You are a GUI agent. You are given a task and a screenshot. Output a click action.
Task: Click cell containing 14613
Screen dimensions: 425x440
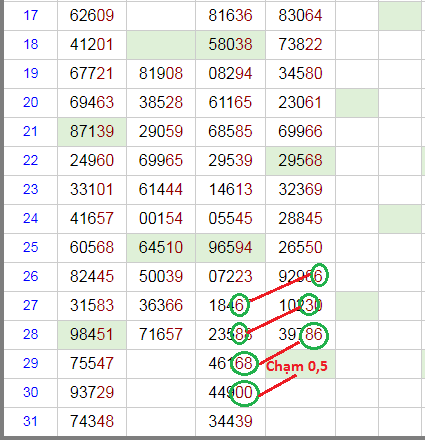230,189
